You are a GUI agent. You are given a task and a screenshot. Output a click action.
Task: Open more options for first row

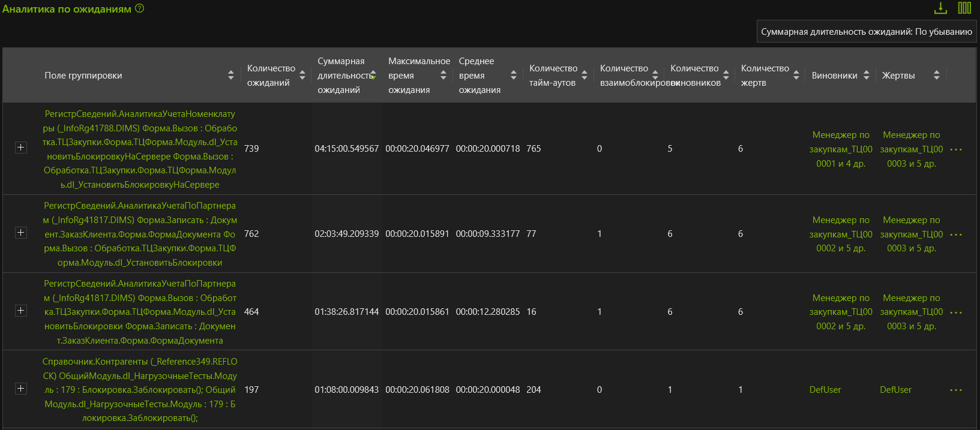click(x=956, y=149)
